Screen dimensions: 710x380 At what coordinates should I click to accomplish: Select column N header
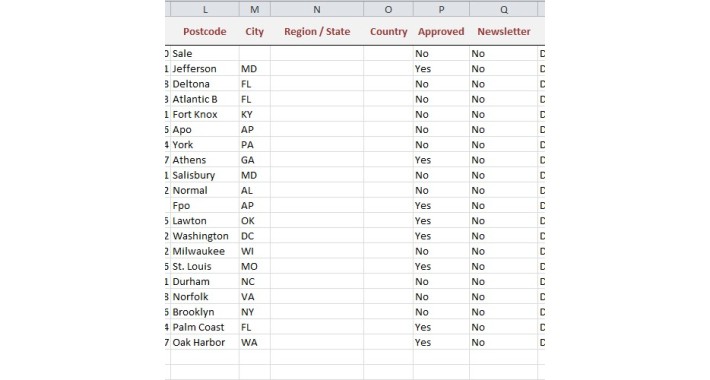[317, 10]
